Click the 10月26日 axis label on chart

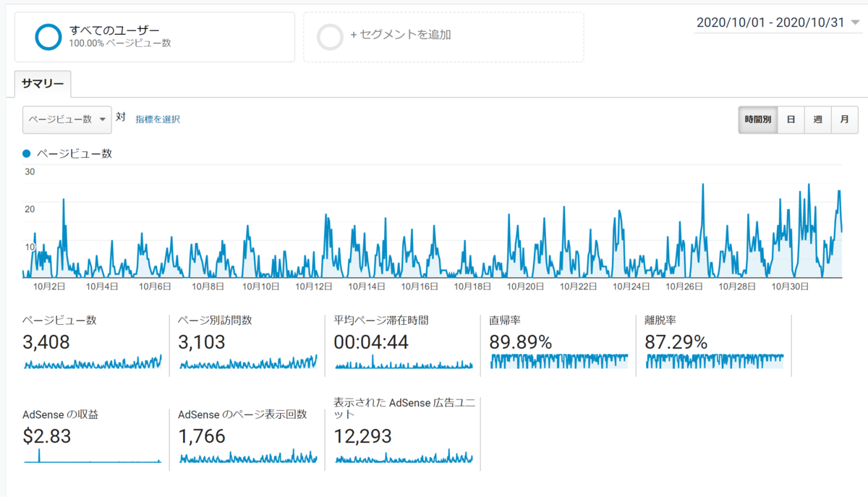click(684, 286)
